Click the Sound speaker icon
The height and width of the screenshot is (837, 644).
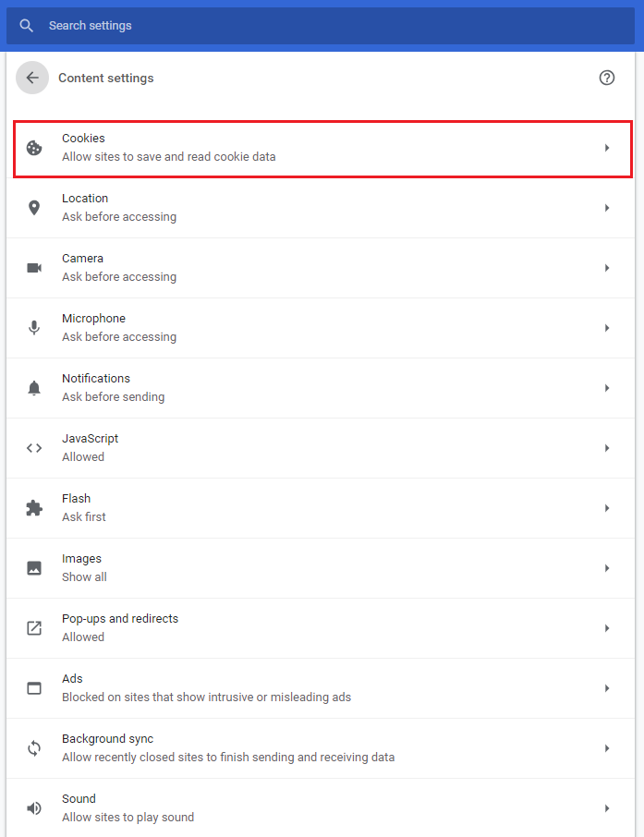tap(34, 808)
